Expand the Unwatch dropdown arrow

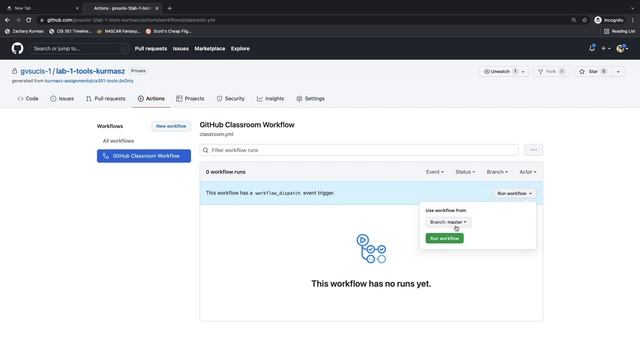coord(523,71)
